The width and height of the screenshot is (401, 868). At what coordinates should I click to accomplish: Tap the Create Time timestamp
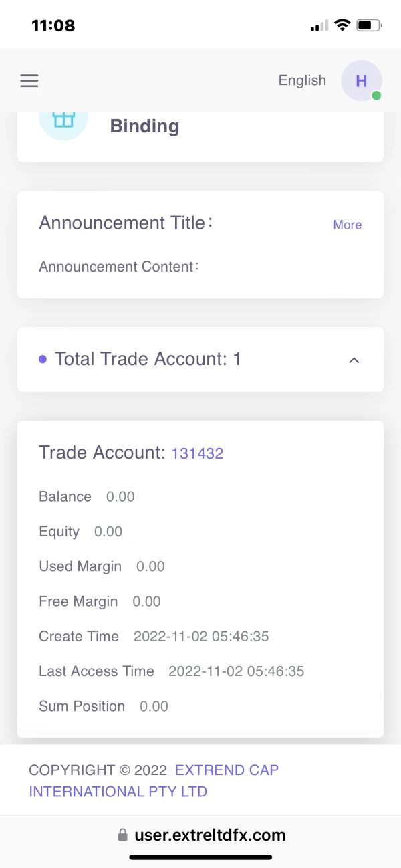point(201,636)
